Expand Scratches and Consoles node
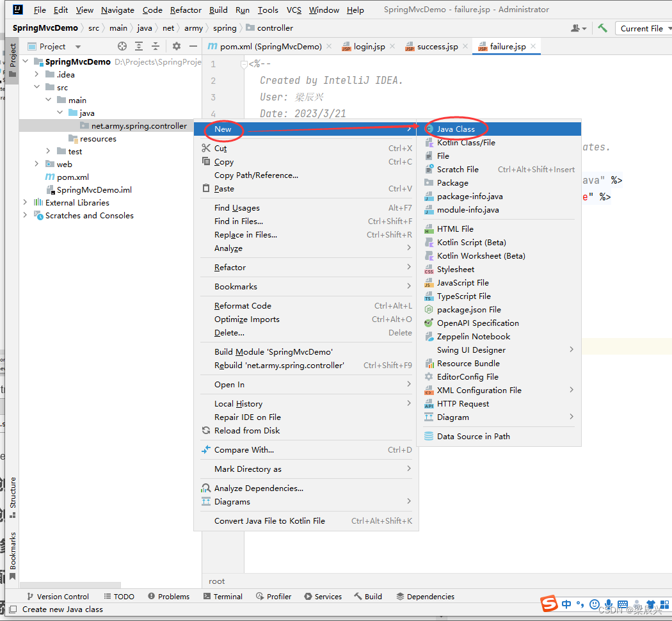 tap(26, 215)
